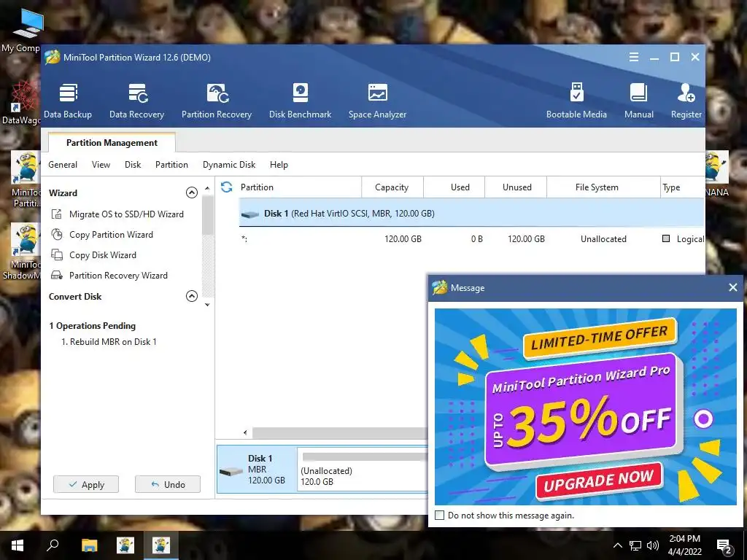Image resolution: width=747 pixels, height=560 pixels.
Task: Open the Disk menu
Action: tap(133, 165)
